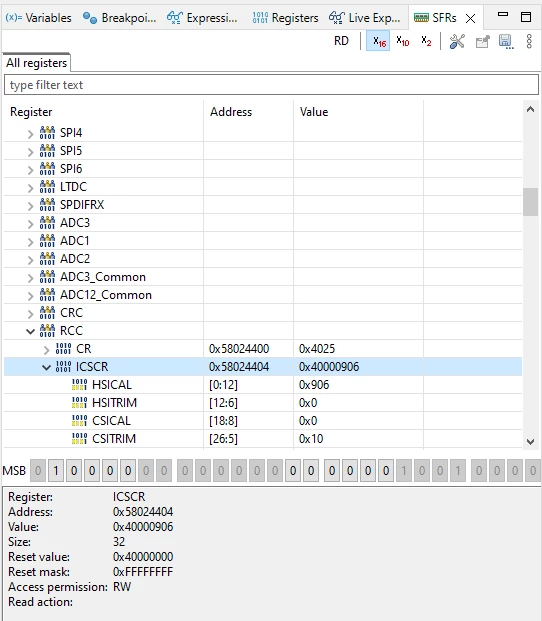Select the ADC2 tree row label
Viewport: 542px width, 621px height.
75,259
